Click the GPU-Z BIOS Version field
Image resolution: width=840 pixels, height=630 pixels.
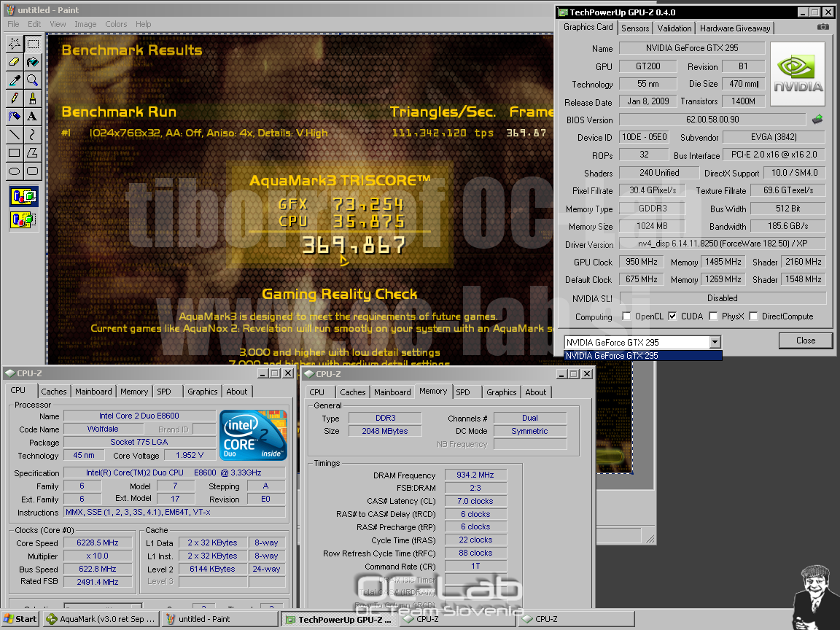(x=712, y=120)
